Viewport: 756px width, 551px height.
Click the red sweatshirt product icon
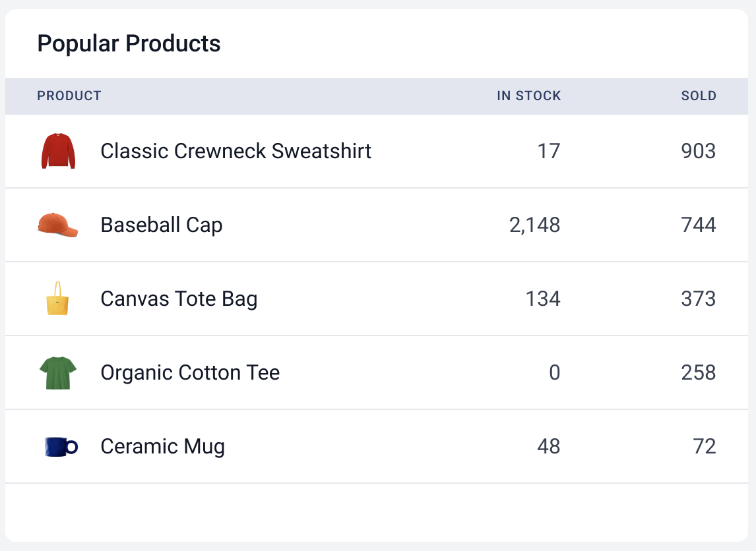click(58, 151)
